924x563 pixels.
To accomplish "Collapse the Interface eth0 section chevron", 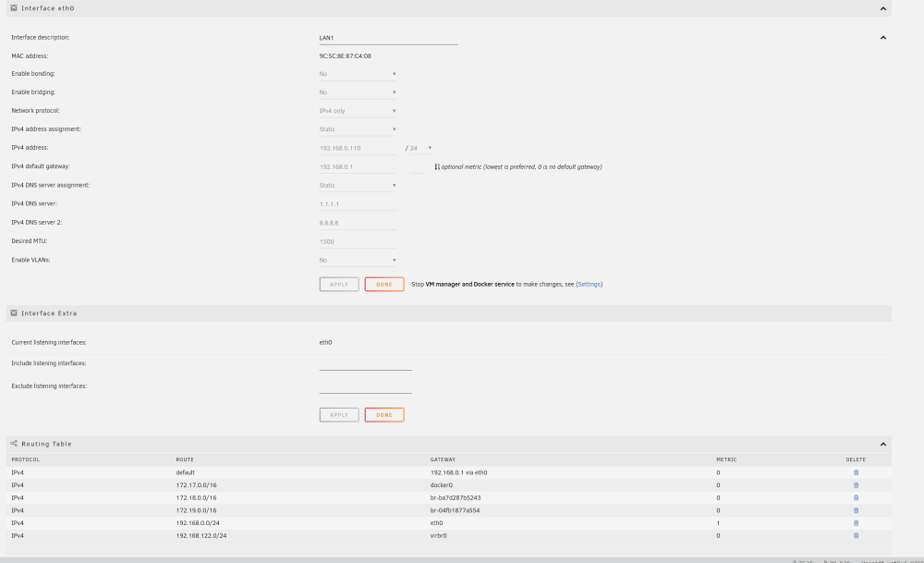I will point(882,9).
